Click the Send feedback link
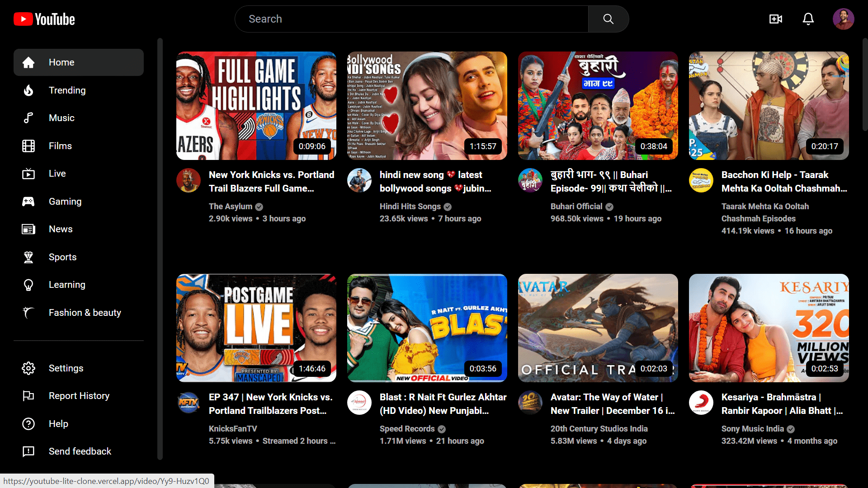 coord(80,451)
